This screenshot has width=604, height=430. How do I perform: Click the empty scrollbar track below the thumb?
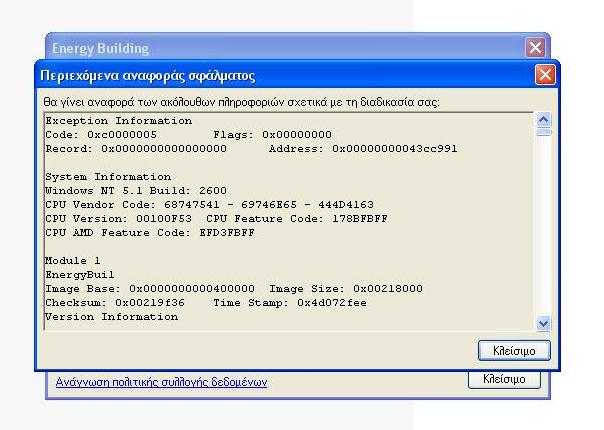(543, 230)
